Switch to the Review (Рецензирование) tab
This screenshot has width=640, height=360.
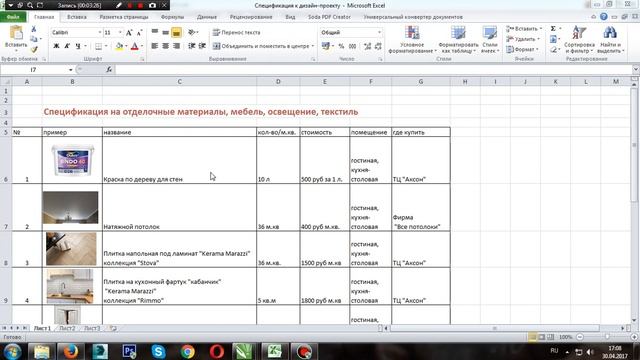[x=251, y=17]
